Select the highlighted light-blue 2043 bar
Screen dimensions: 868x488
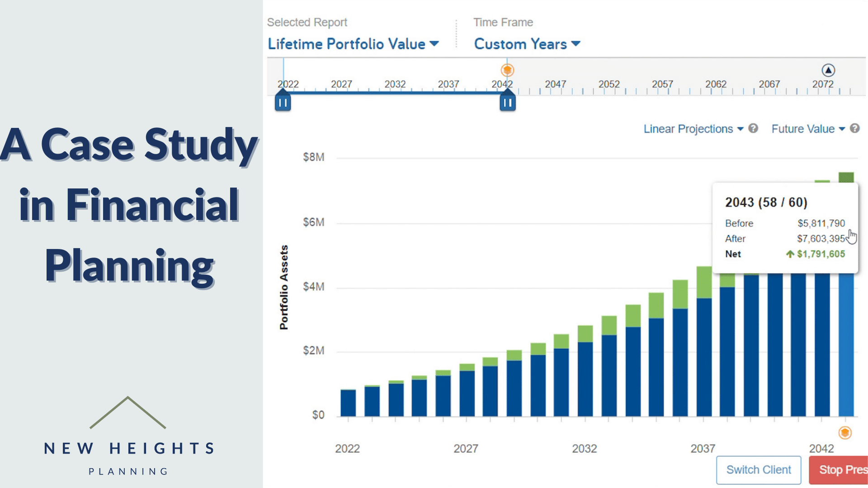[846, 344]
